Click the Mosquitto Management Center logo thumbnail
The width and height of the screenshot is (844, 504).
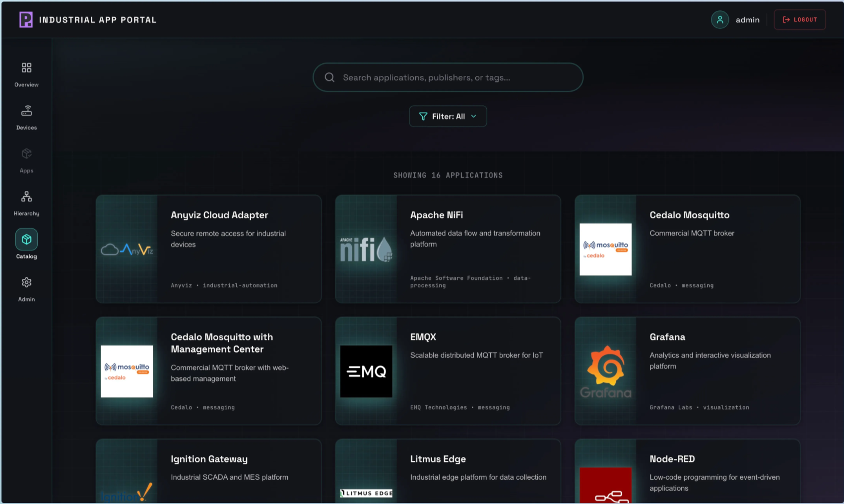pyautogui.click(x=127, y=371)
